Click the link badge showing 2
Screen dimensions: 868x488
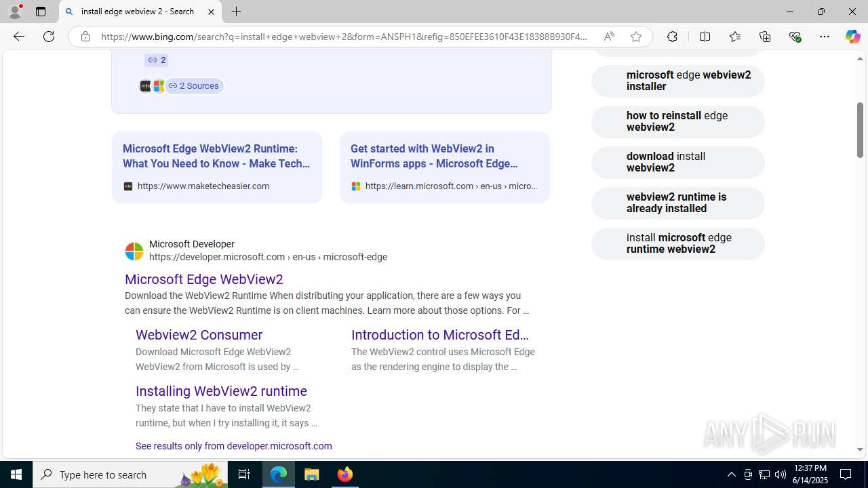(x=157, y=60)
